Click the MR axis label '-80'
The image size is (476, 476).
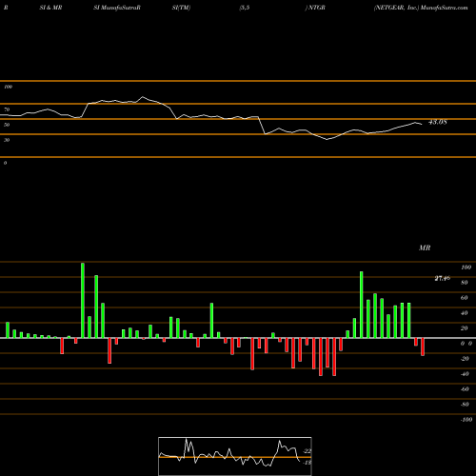click(x=465, y=405)
